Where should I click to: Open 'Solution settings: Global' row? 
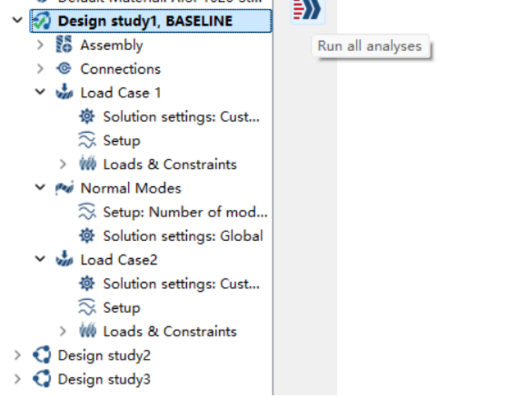pos(183,236)
